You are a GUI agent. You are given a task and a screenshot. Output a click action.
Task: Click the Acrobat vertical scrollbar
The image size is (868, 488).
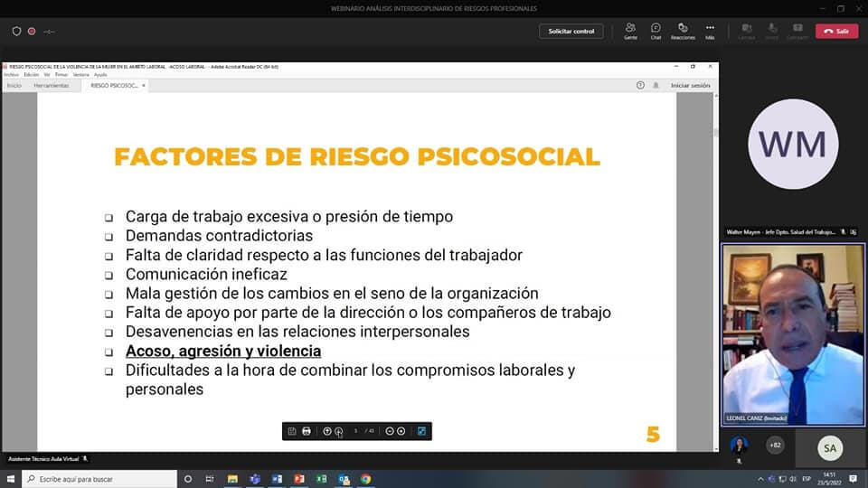716,271
